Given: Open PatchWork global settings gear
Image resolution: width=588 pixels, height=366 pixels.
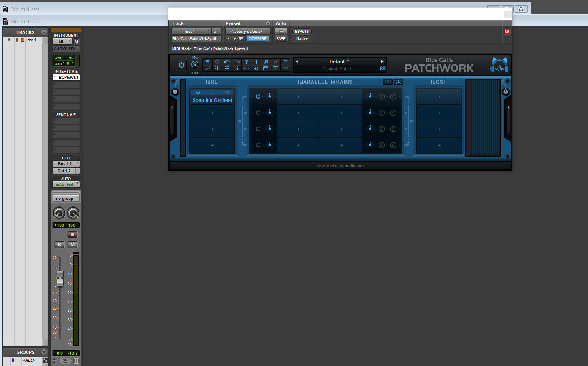Looking at the screenshot, I should click(217, 62).
